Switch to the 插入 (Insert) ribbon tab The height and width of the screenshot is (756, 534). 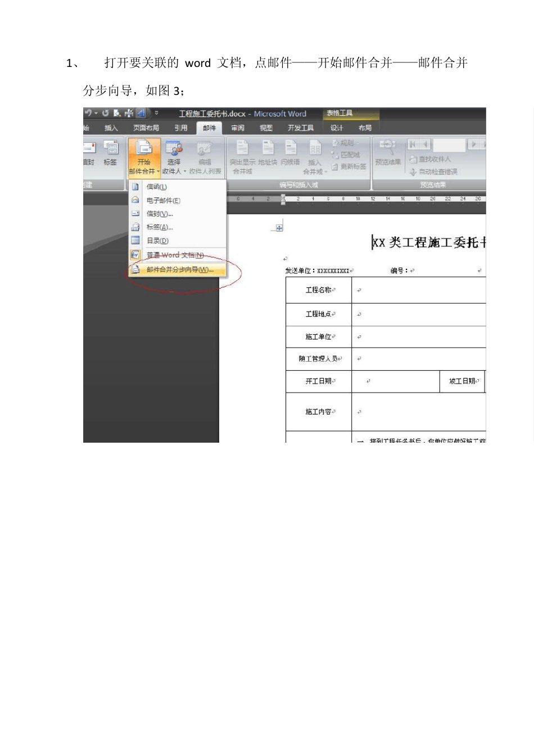[x=111, y=128]
